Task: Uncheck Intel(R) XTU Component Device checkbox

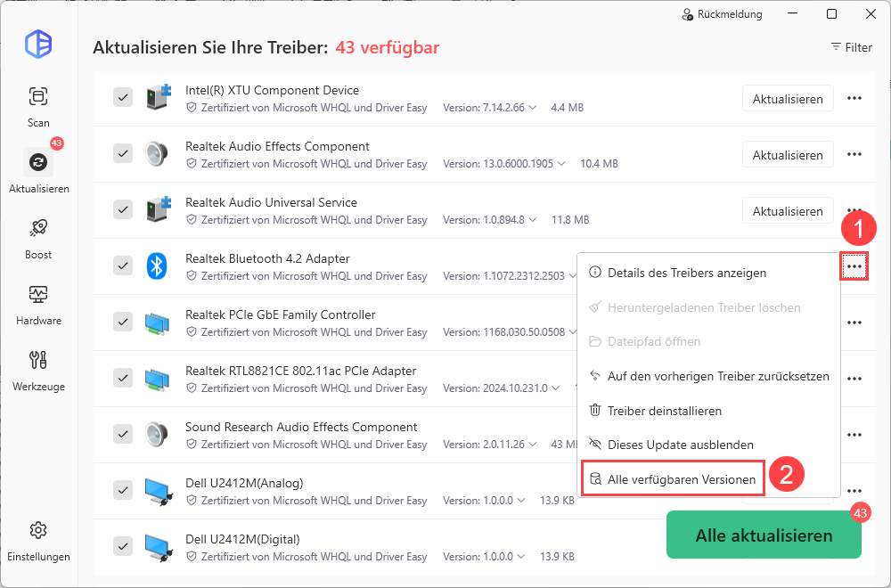Action: [123, 97]
